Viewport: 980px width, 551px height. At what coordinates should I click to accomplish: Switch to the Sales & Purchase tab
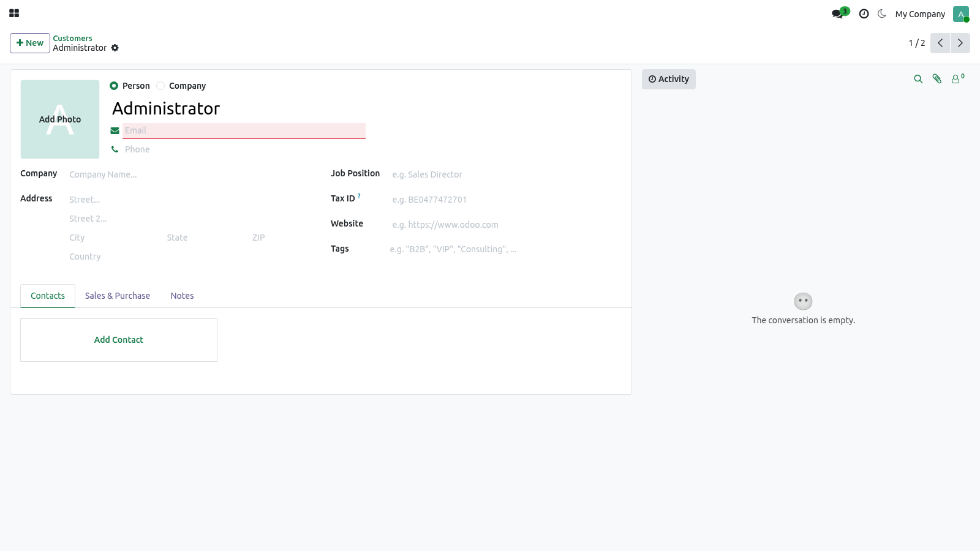(x=118, y=296)
